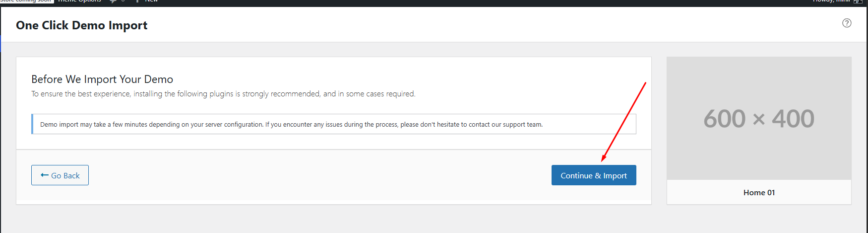Image resolution: width=868 pixels, height=233 pixels.
Task: Click the demo import notice message box
Action: pos(333,124)
